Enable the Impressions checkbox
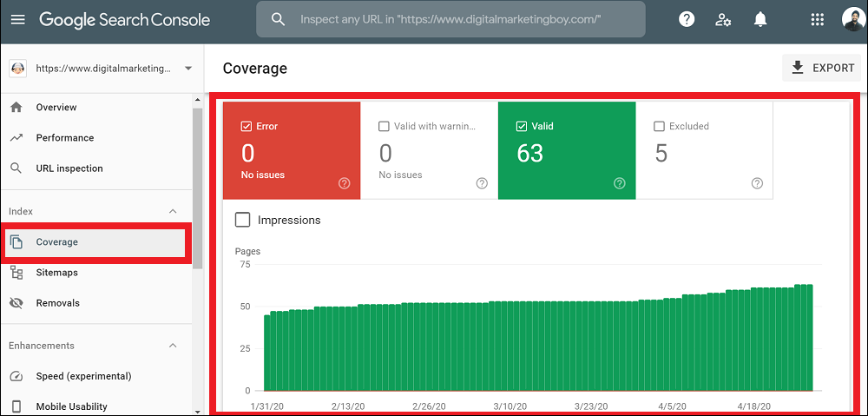Screen dimensions: 868x416 pyautogui.click(x=242, y=220)
